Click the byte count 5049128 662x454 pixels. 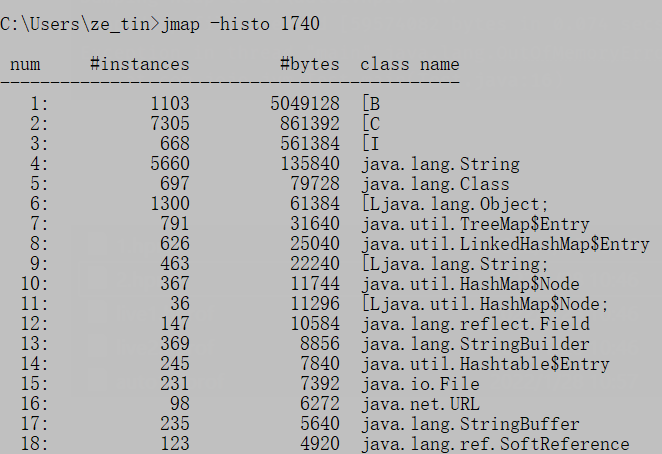pos(305,103)
